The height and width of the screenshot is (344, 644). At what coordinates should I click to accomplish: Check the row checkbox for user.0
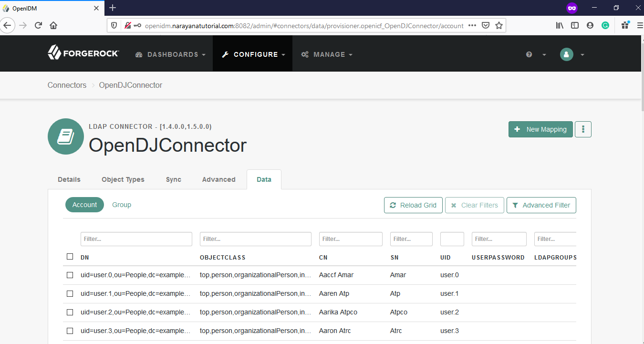pyautogui.click(x=70, y=275)
